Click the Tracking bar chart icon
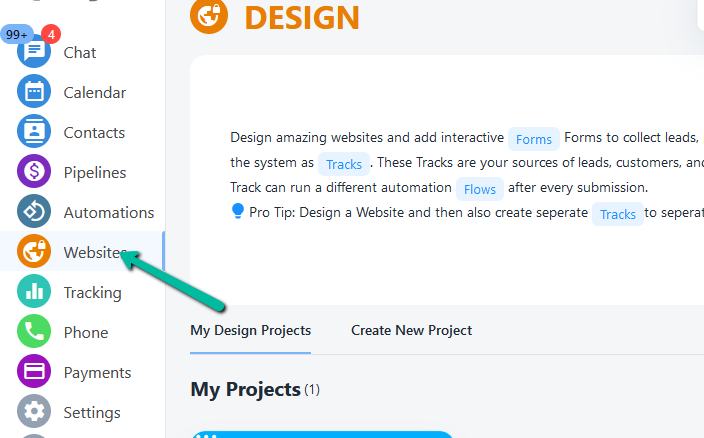Screen dimensions: 704x438 coord(34,292)
